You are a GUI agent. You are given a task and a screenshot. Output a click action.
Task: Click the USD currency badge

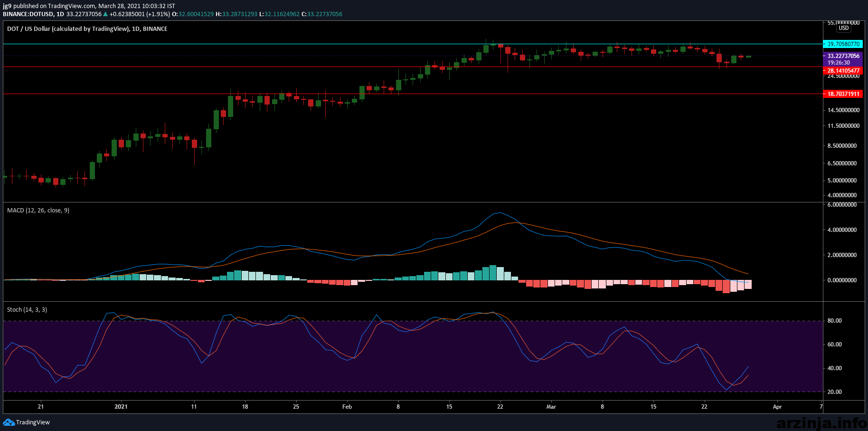click(843, 28)
